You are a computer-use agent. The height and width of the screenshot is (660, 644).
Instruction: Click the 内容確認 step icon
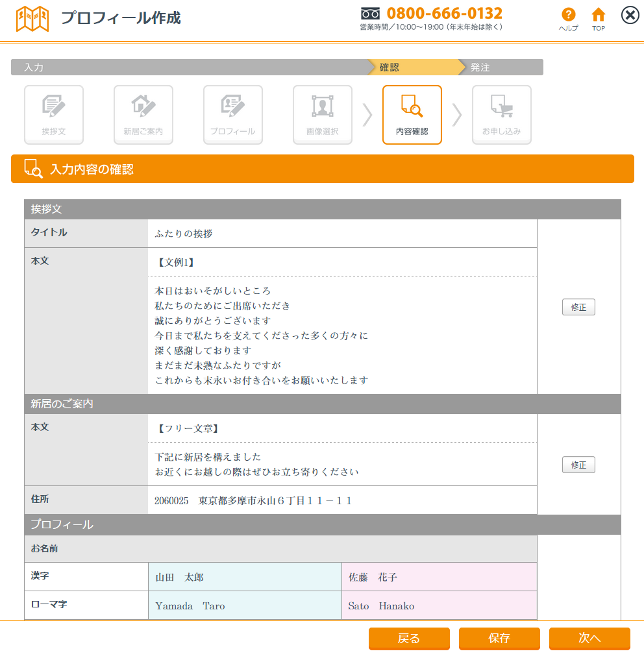pos(412,115)
